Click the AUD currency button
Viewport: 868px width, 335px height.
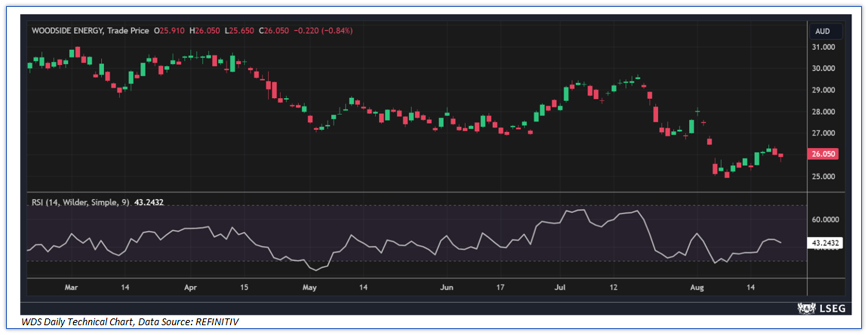coord(825,31)
